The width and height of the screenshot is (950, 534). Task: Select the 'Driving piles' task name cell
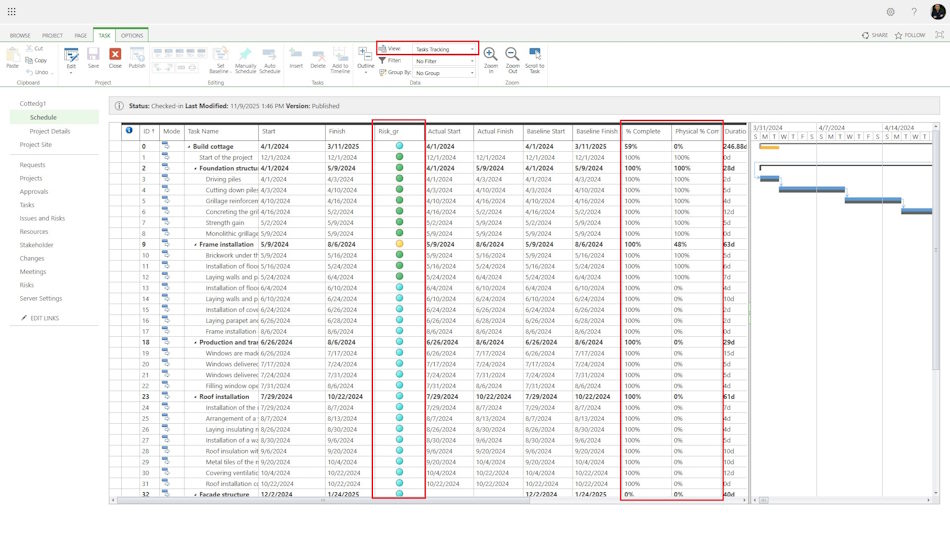[222, 179]
